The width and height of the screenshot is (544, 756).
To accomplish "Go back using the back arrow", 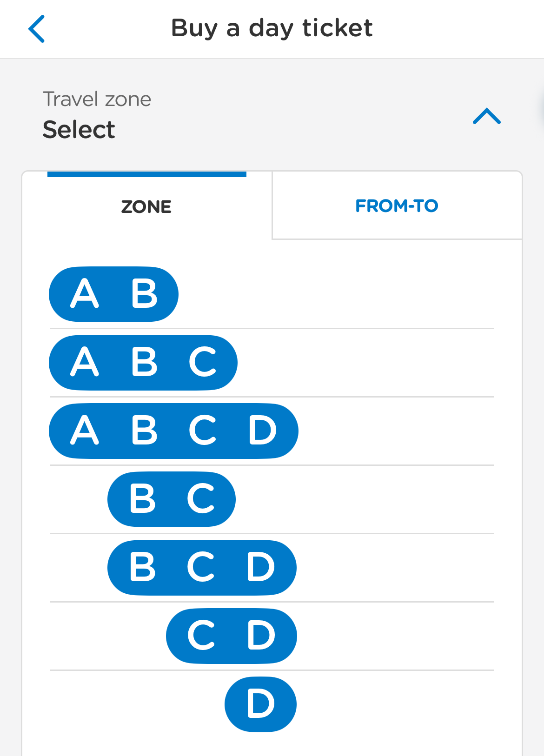I will 36,29.
